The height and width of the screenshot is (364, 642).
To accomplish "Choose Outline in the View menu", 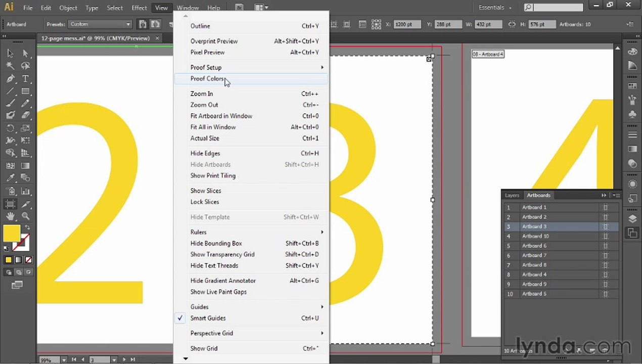I will [x=251, y=26].
